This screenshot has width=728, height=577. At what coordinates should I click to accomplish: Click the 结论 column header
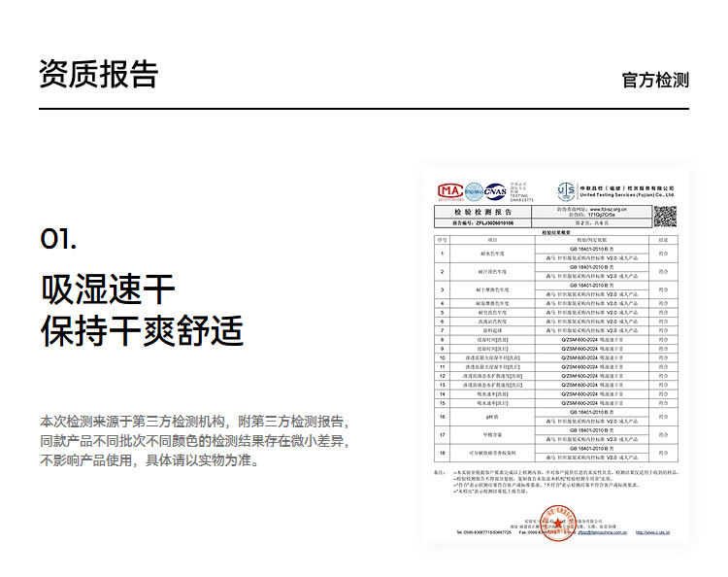(x=663, y=240)
